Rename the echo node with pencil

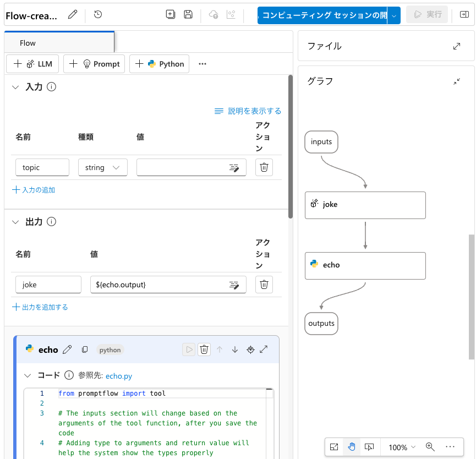click(67, 349)
